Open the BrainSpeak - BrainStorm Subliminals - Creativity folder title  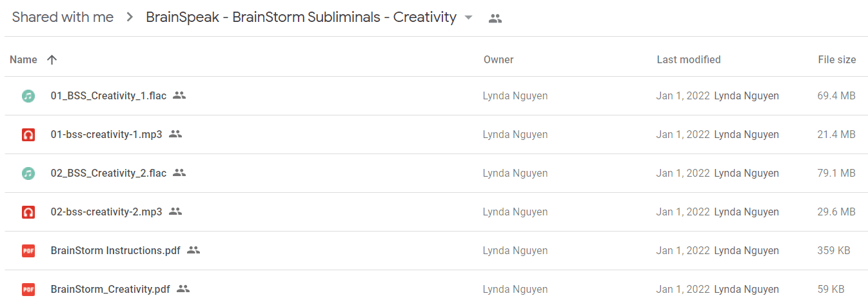[301, 17]
